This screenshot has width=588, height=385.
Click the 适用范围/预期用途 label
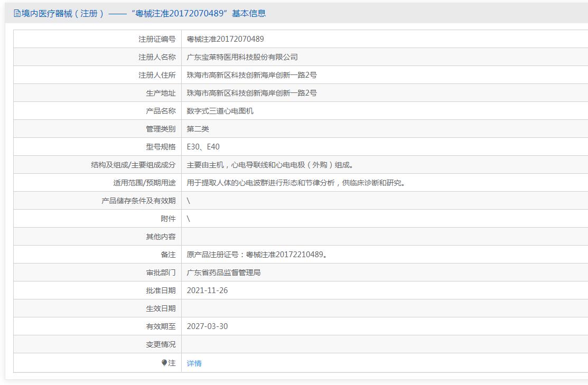coord(144,183)
